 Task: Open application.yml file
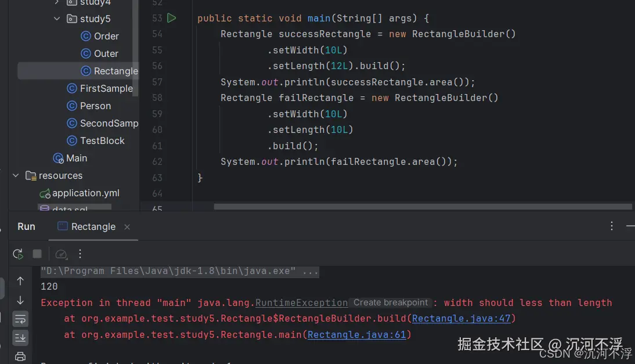[x=80, y=193]
